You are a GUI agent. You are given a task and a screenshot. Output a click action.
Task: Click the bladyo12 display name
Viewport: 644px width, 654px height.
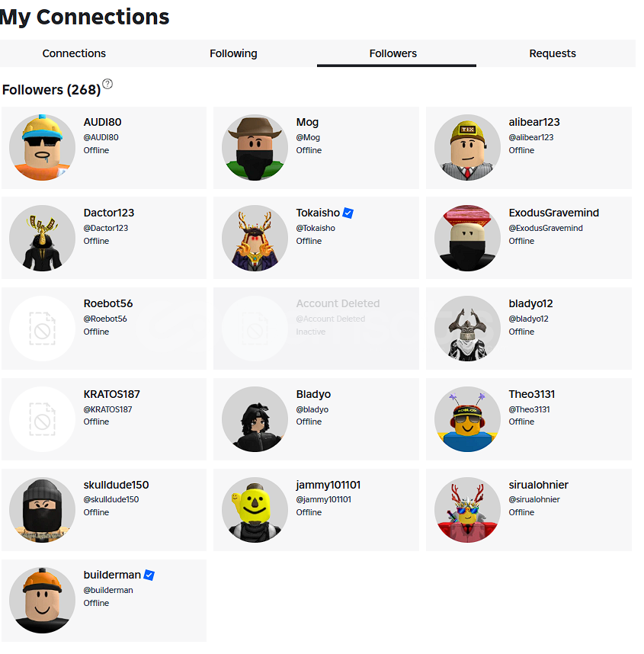(x=530, y=303)
